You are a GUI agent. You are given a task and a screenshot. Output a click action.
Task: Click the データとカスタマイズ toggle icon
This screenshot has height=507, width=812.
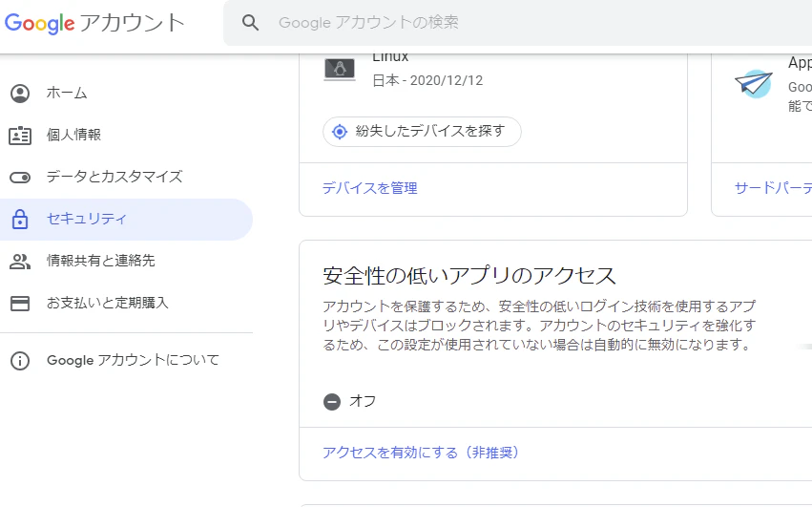click(x=20, y=178)
